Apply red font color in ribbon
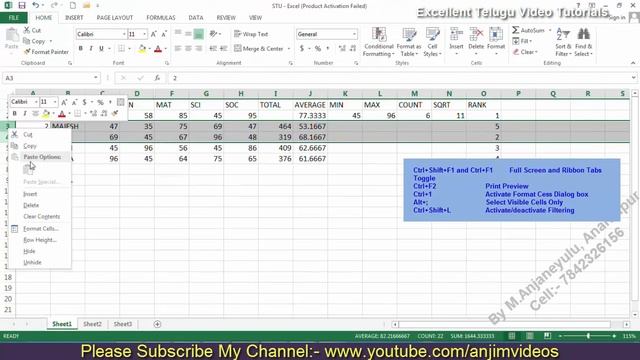The height and width of the screenshot is (360, 640). point(158,49)
